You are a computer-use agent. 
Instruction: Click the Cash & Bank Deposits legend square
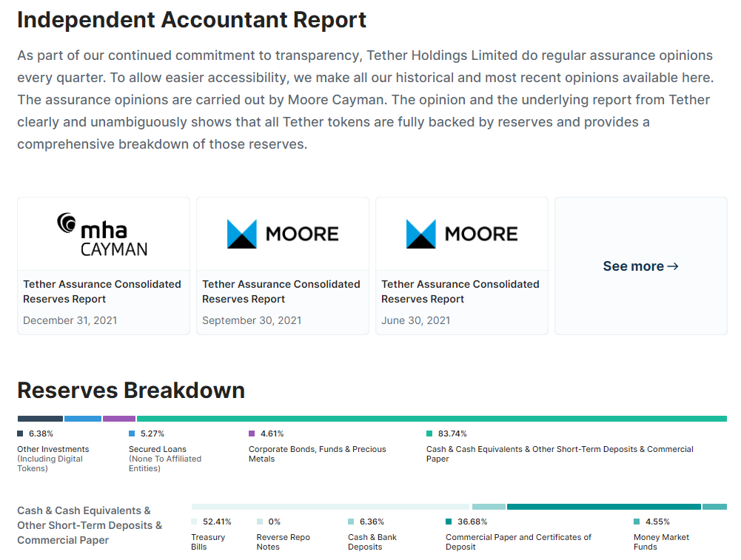click(351, 522)
